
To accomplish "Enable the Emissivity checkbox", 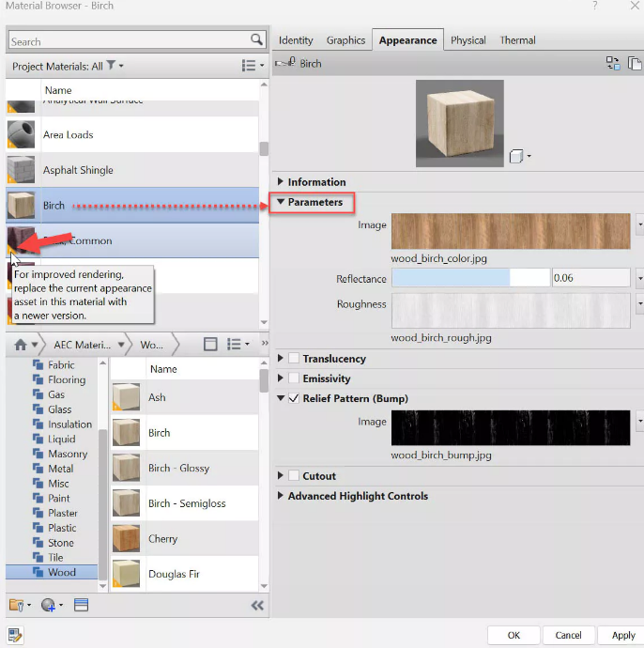I will (294, 378).
